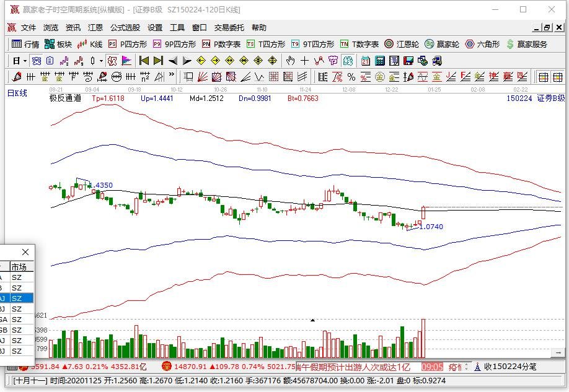This screenshot has height=392, width=569.
Task: Click yellow diamond left-arrow shift icon
Action: [201, 61]
